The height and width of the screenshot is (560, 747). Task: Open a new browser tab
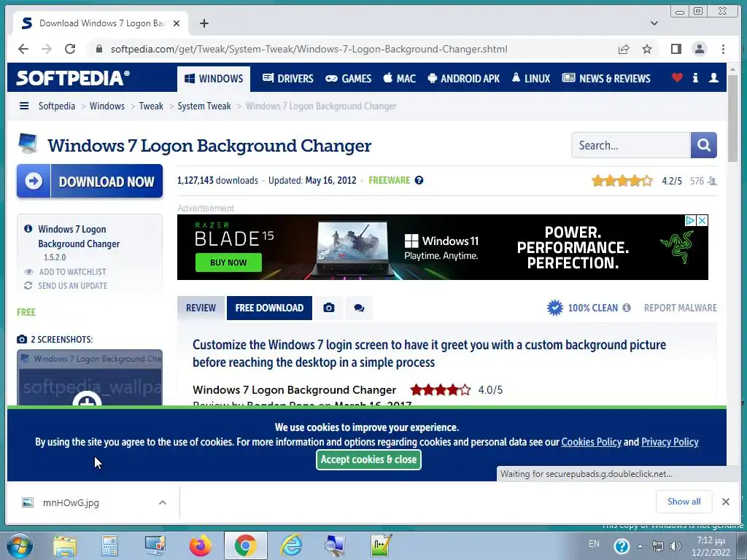pos(204,23)
